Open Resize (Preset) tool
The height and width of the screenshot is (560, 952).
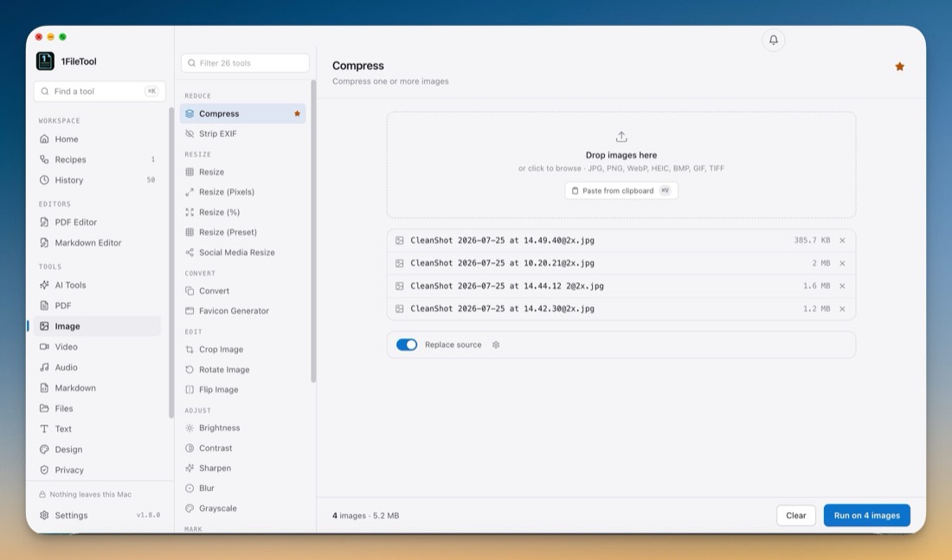coord(243,232)
